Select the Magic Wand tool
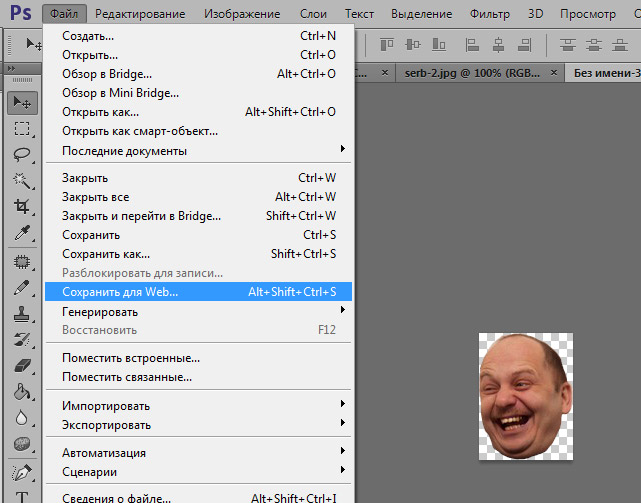Image resolution: width=641 pixels, height=503 pixels. tap(21, 180)
